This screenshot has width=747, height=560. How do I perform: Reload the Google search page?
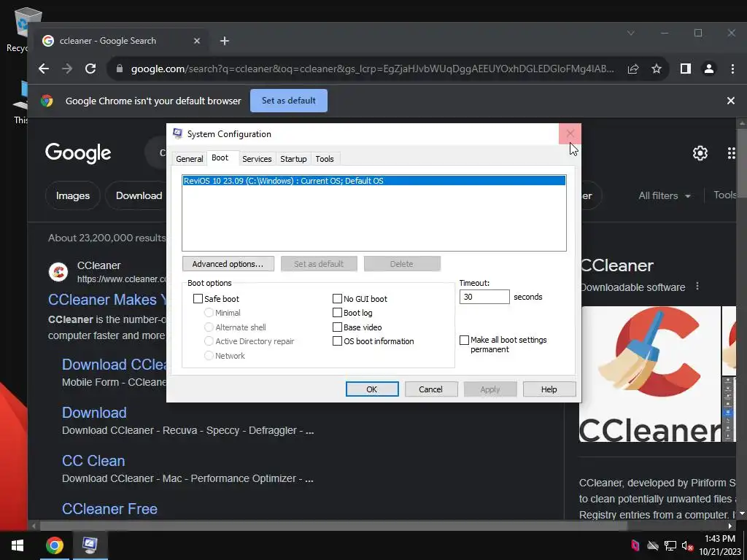point(90,69)
